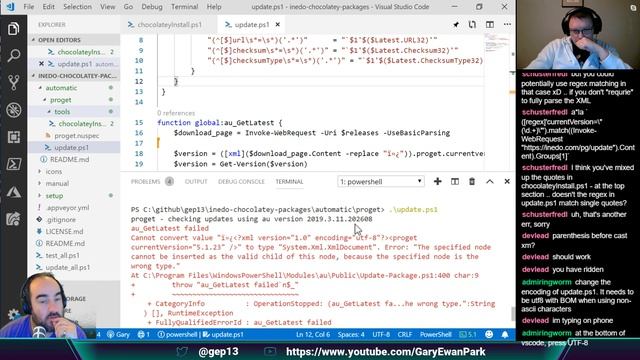Change line endings via CRLF status item
The height and width of the screenshot is (360, 640).
point(404,334)
